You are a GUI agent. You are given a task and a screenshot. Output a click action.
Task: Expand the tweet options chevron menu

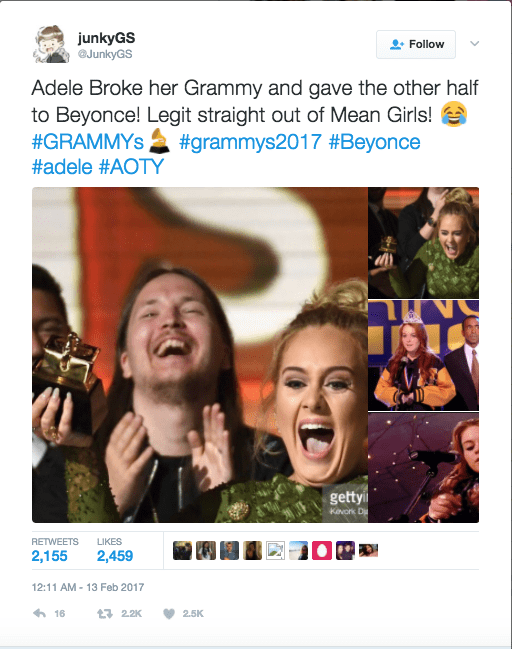[x=475, y=43]
